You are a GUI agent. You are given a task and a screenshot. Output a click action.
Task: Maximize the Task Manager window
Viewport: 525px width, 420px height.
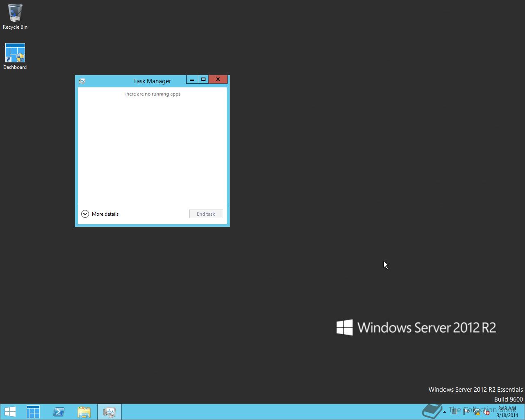pos(203,79)
